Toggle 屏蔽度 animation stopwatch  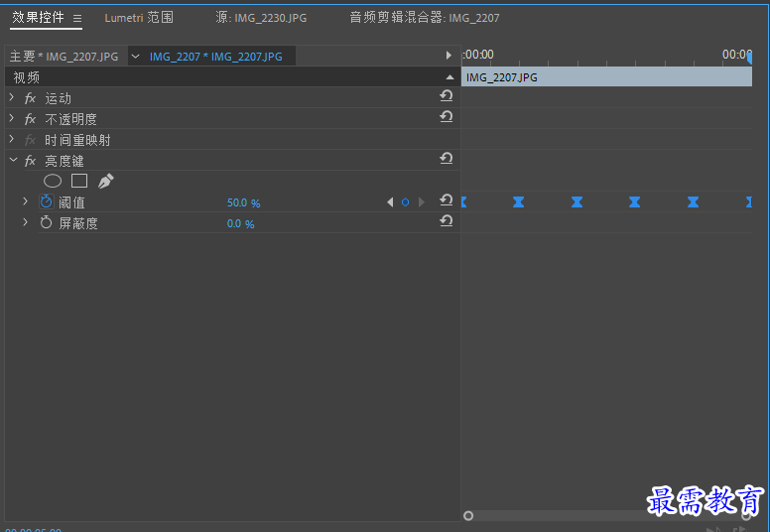pos(47,222)
